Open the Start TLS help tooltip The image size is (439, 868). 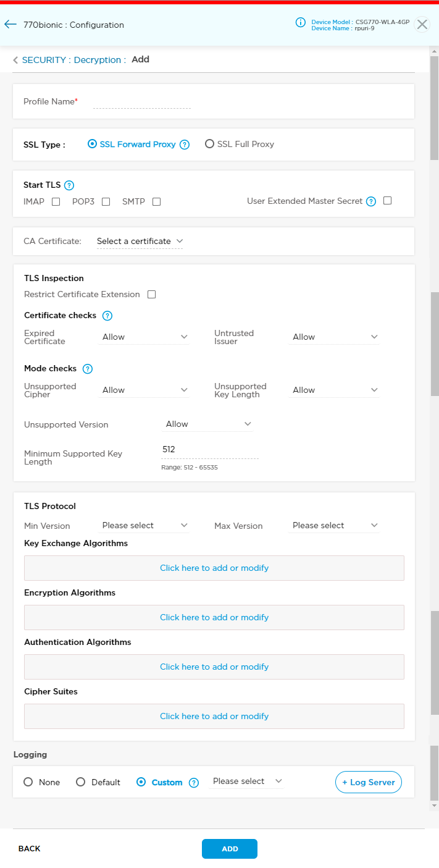pos(69,185)
